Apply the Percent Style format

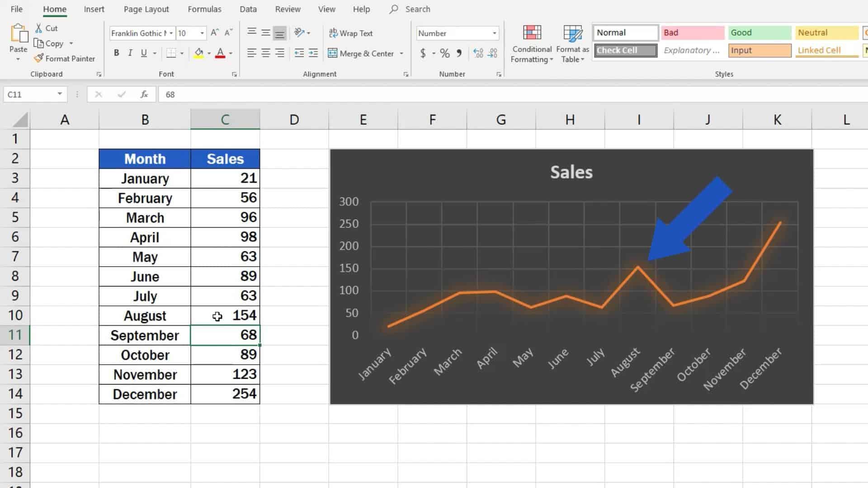[x=444, y=53]
